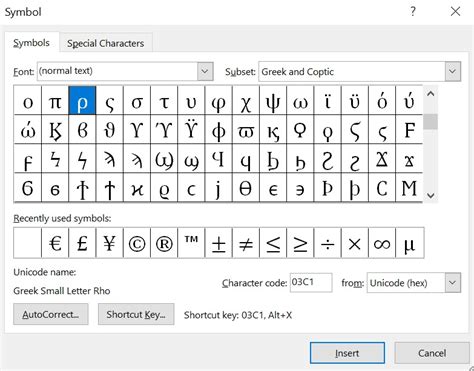Select the capital theta symbol ϴ
This screenshot has height=371, width=474.
246,188
